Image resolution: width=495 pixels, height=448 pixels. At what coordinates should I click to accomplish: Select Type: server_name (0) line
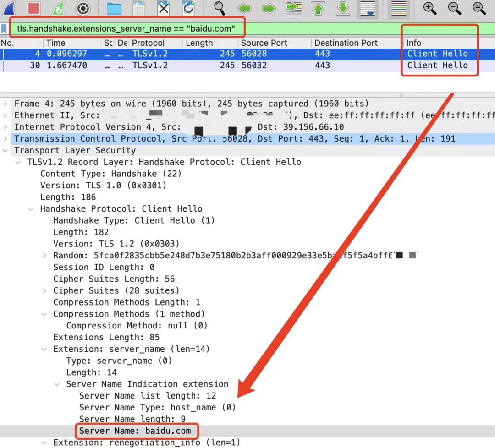click(119, 361)
